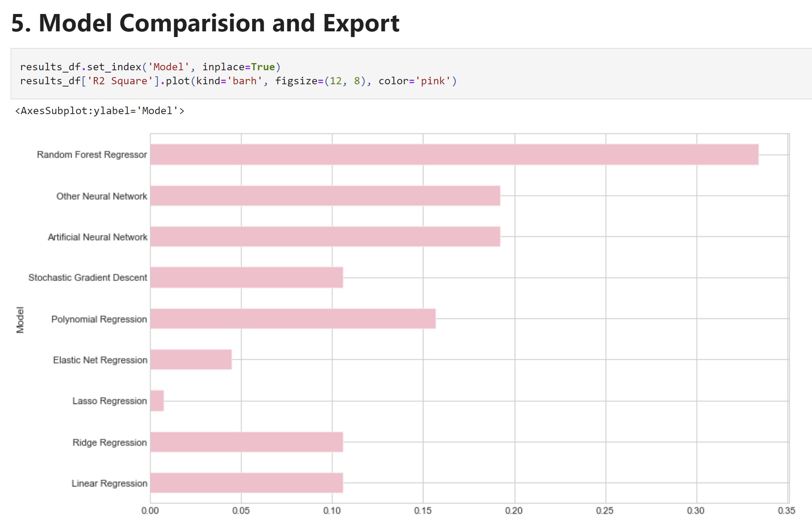The image size is (812, 529).
Task: Click the Linear Regression bar
Action: pos(246,483)
